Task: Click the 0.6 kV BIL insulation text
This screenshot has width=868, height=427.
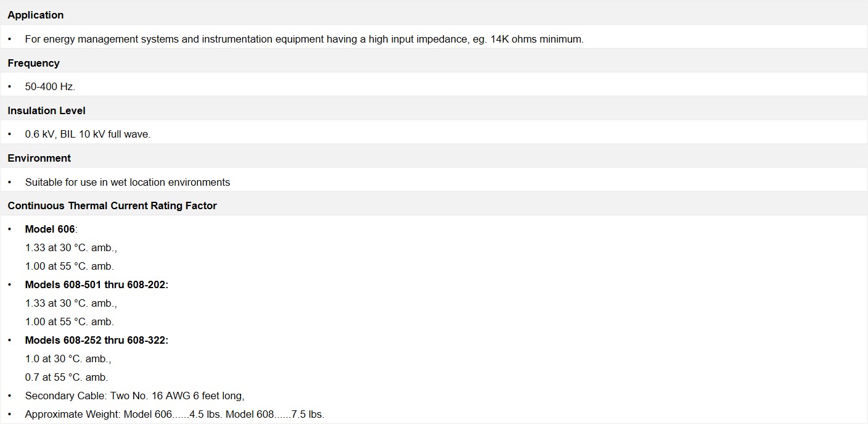Action: click(x=88, y=135)
